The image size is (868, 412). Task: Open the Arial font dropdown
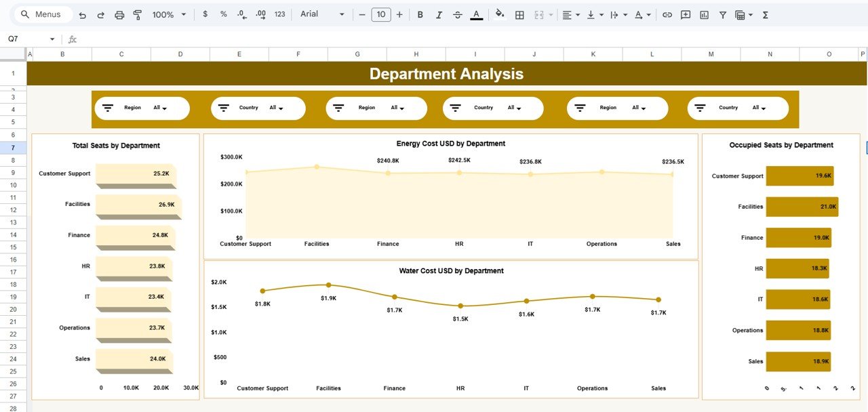(x=342, y=14)
